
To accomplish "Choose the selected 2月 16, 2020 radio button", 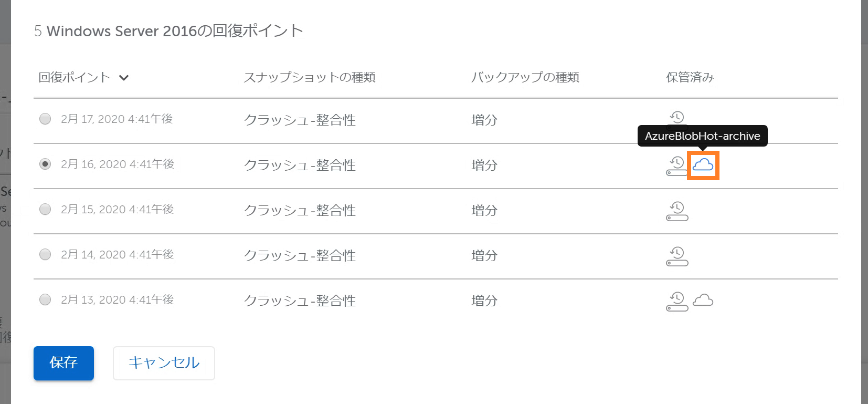I will 45,164.
